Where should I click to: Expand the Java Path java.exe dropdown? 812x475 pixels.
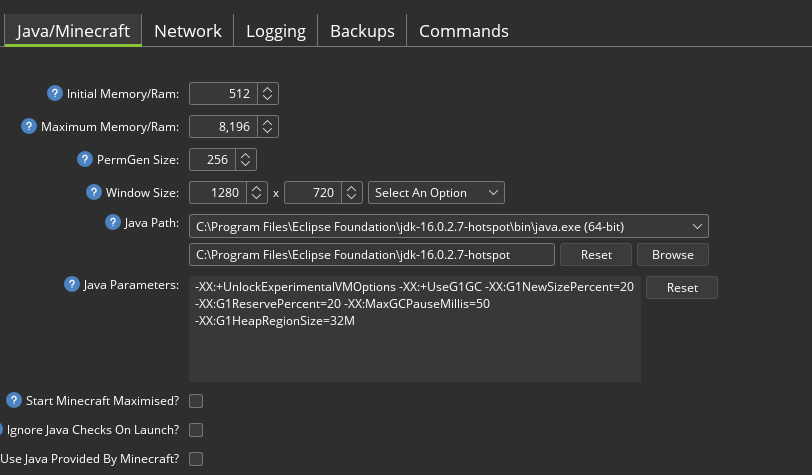pos(448,226)
